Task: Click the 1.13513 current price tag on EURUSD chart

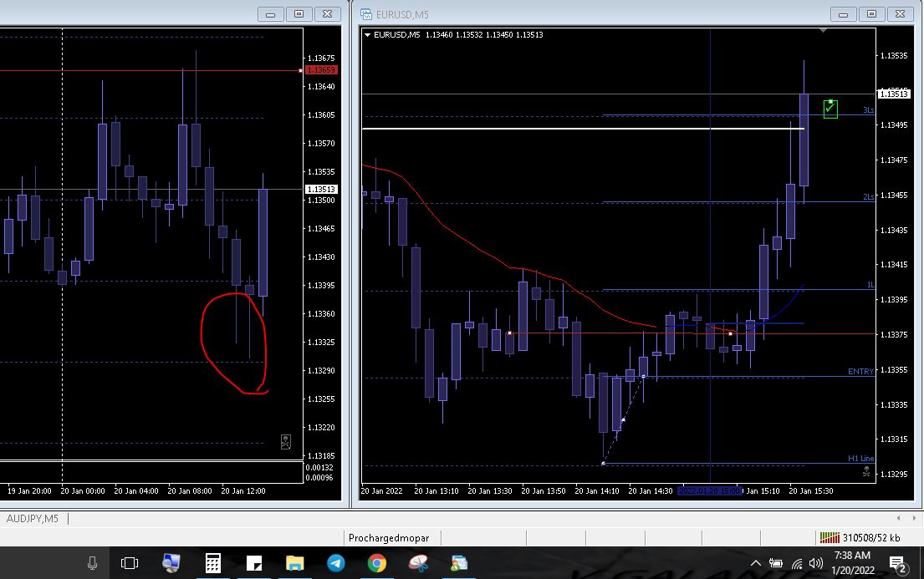Action: pyautogui.click(x=894, y=94)
